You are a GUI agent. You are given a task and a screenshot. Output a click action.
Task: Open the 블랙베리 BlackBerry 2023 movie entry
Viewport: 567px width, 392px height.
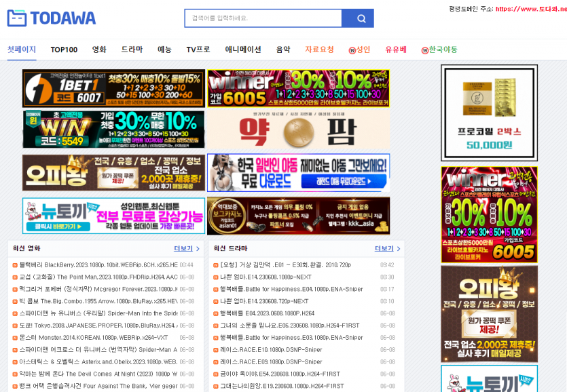click(98, 264)
